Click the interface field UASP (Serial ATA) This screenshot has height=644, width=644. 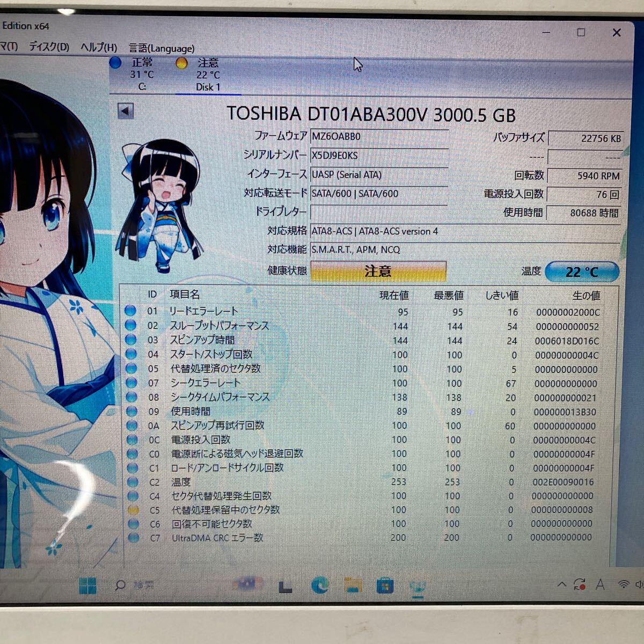pyautogui.click(x=379, y=174)
